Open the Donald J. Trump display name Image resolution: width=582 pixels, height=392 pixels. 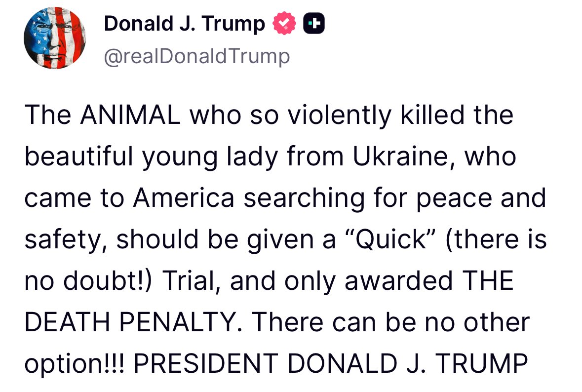tap(185, 24)
